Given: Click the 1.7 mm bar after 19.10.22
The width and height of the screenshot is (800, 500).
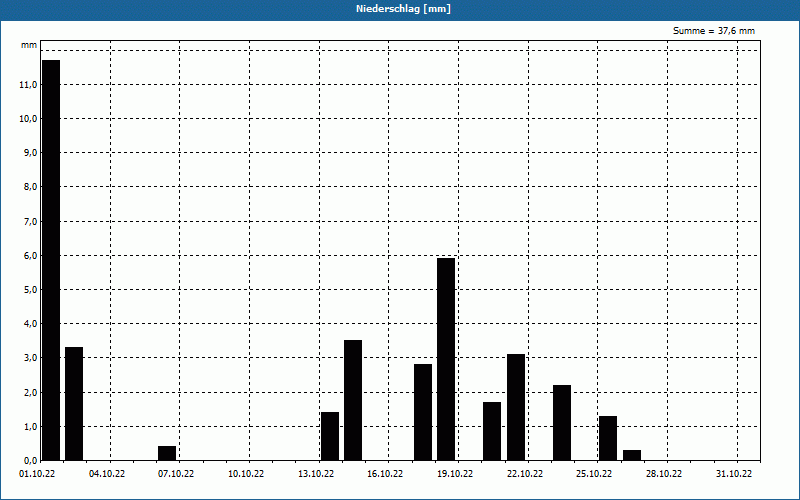Looking at the screenshot, I should click(x=492, y=432).
